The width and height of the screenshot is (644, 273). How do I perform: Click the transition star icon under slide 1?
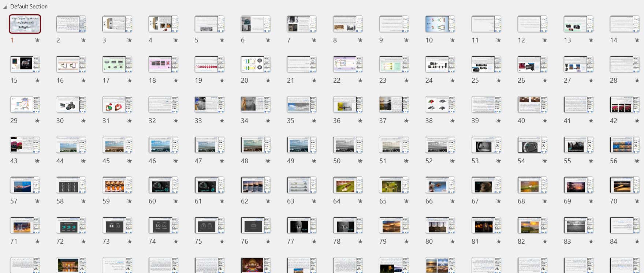37,40
